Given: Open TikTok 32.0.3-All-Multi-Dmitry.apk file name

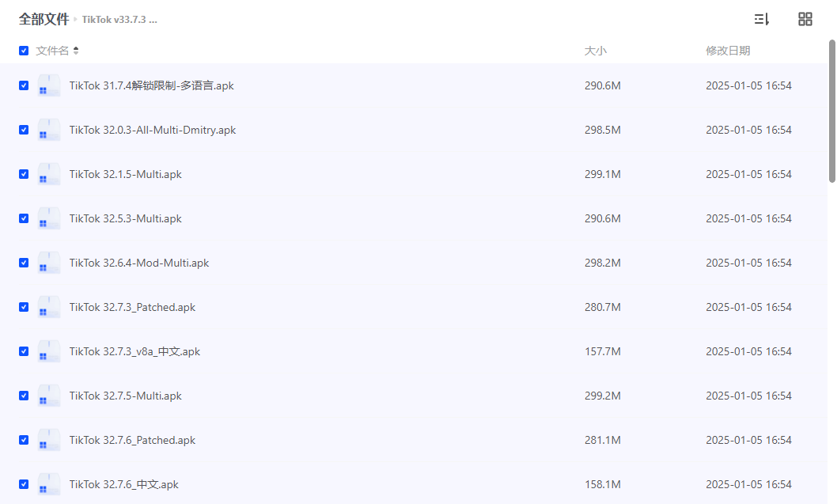Looking at the screenshot, I should pos(152,130).
